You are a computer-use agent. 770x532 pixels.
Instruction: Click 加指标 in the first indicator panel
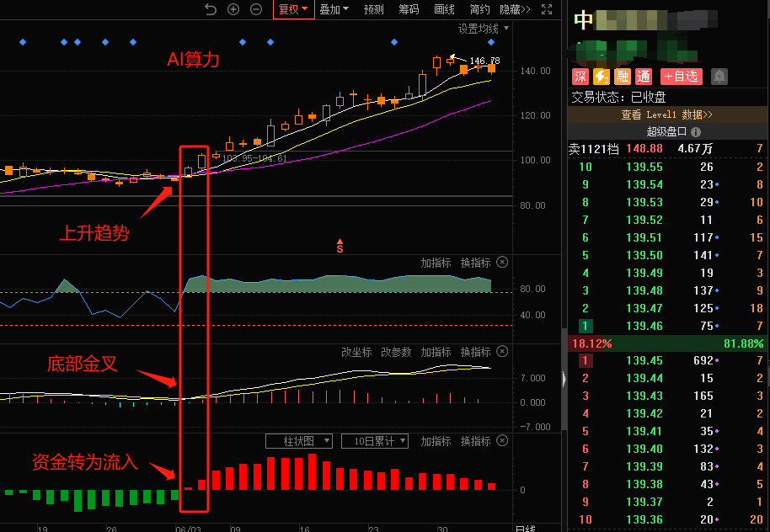pyautogui.click(x=436, y=263)
